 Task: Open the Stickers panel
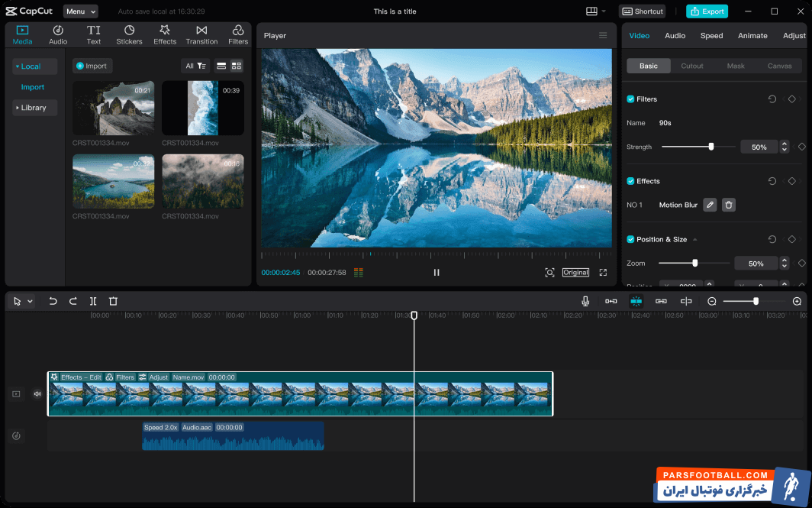(x=129, y=34)
